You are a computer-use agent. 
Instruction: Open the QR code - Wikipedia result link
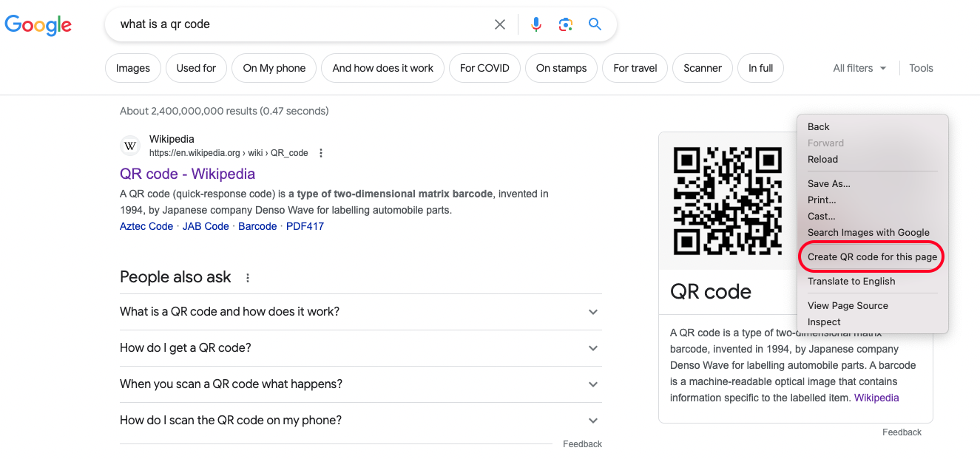tap(187, 174)
